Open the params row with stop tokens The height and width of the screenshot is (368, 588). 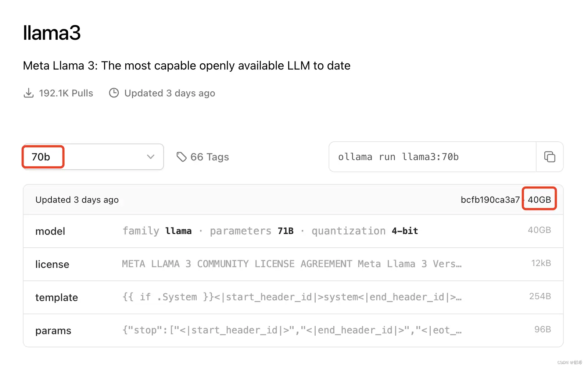(293, 330)
